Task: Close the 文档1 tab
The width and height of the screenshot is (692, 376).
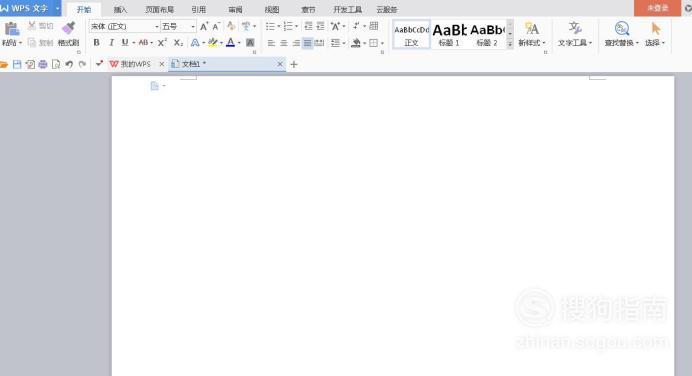Action: (280, 64)
